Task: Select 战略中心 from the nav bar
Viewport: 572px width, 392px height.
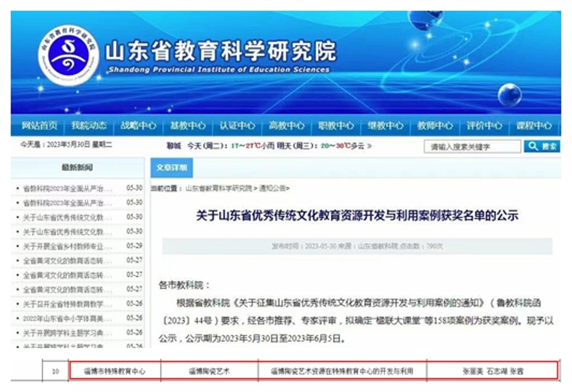Action: pos(138,126)
